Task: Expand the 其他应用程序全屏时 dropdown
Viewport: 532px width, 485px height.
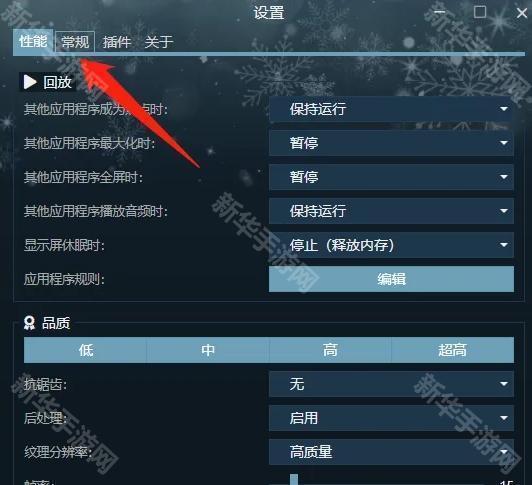Action: [391, 177]
